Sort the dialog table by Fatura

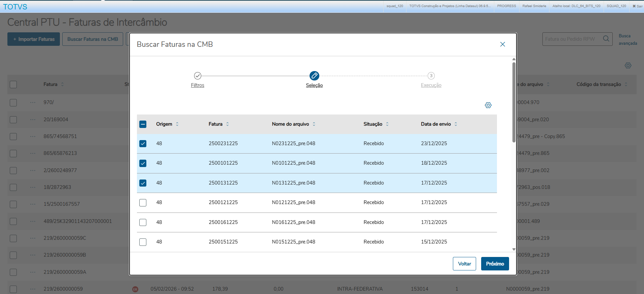click(227, 124)
